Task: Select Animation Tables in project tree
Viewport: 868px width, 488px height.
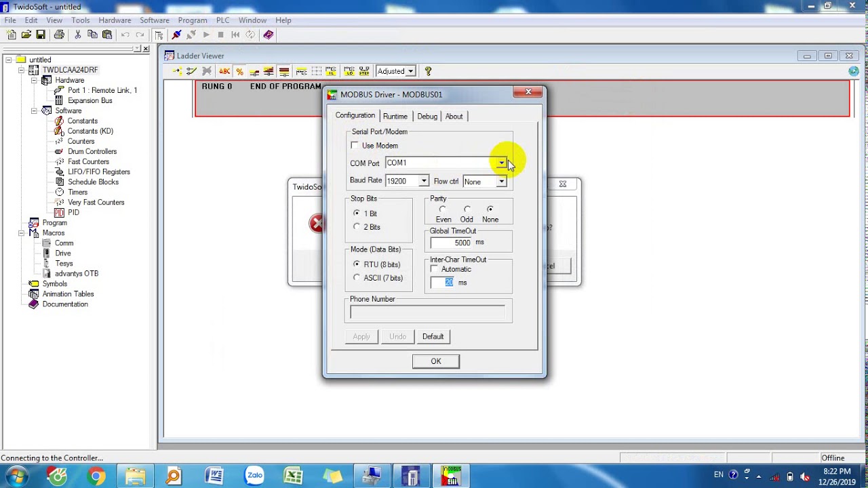Action: tap(68, 294)
